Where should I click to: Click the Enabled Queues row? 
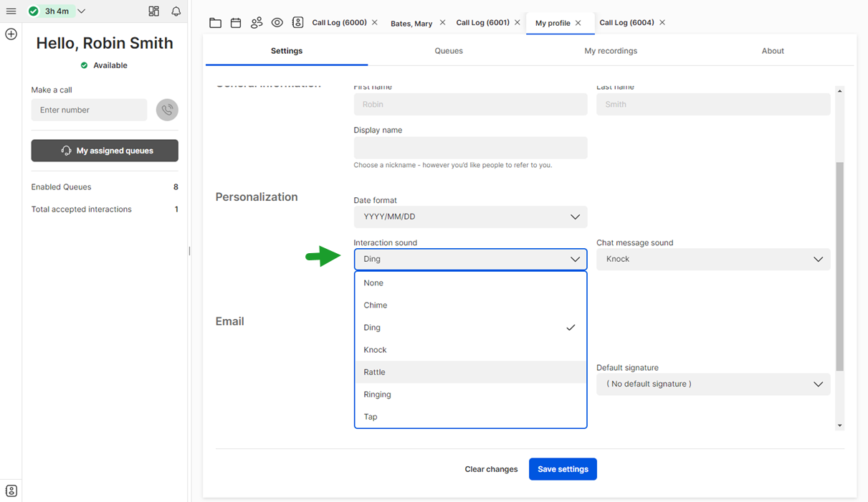105,187
